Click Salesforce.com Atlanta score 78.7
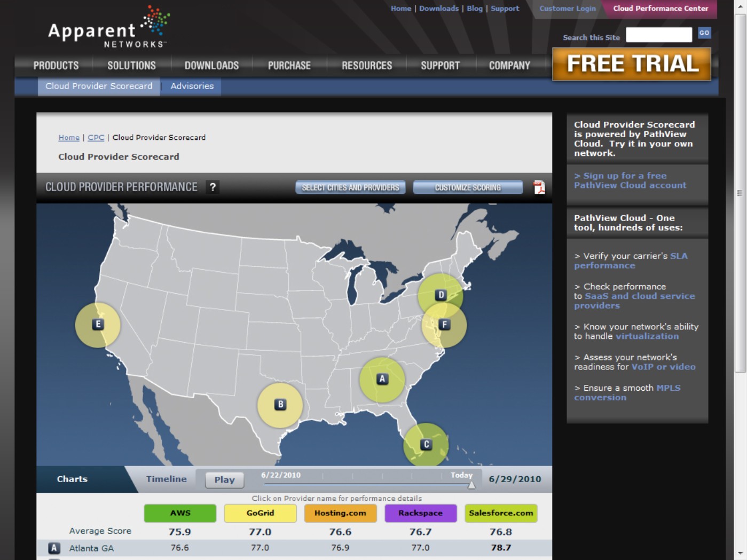 [x=501, y=548]
